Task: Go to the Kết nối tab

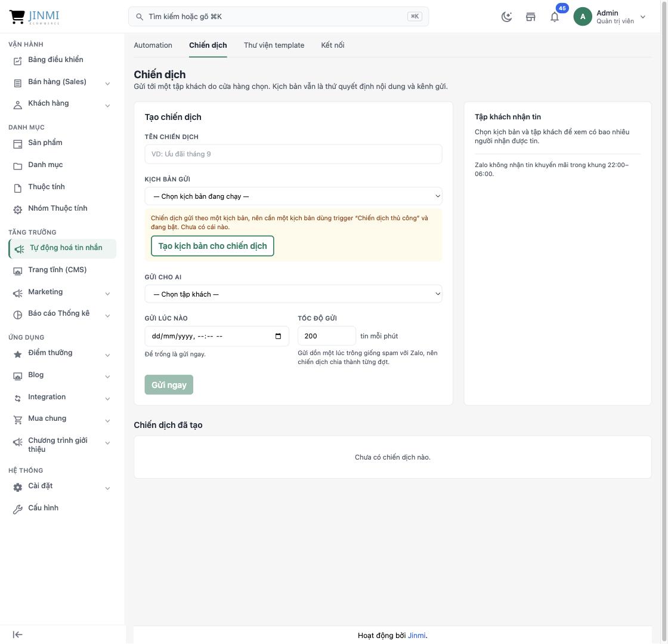Action: [x=333, y=45]
